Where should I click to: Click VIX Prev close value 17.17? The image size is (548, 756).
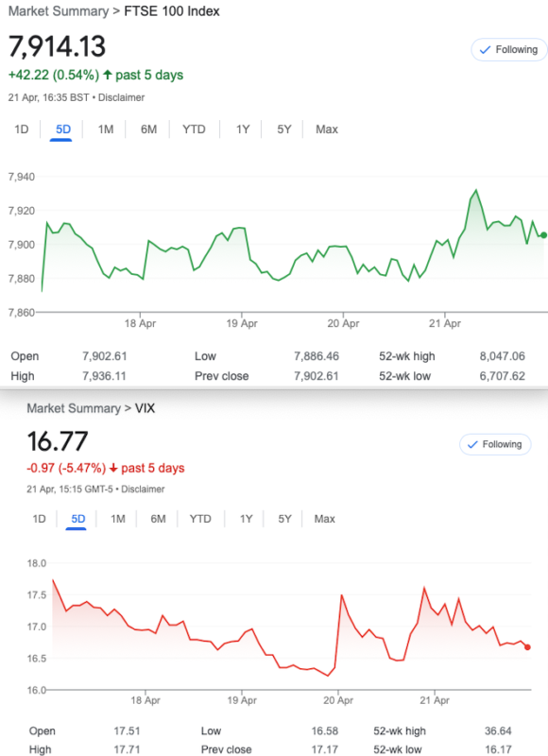point(324,749)
